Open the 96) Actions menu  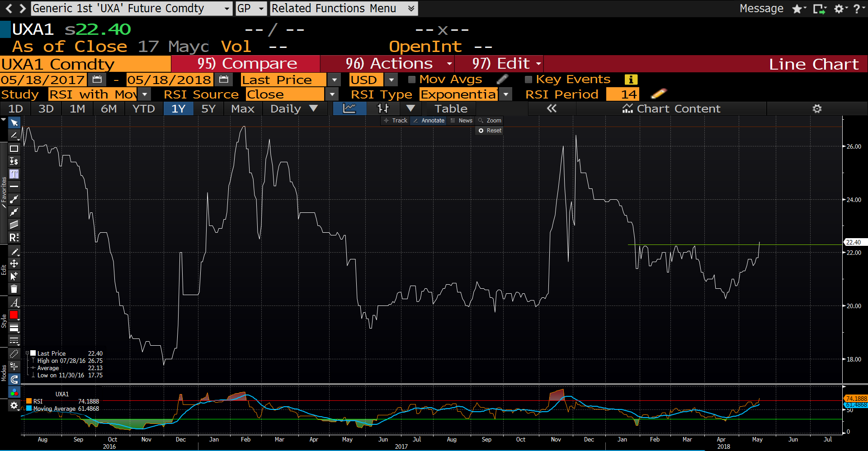coord(388,64)
